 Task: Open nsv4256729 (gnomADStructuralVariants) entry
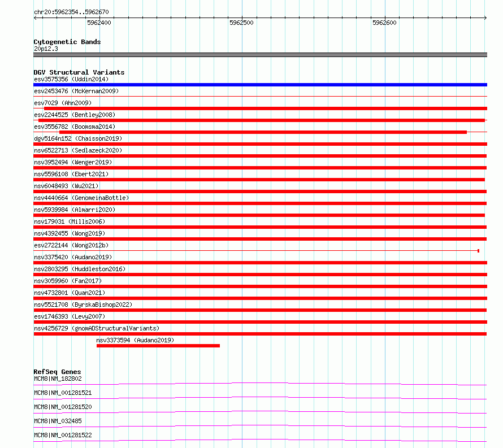click(x=97, y=328)
